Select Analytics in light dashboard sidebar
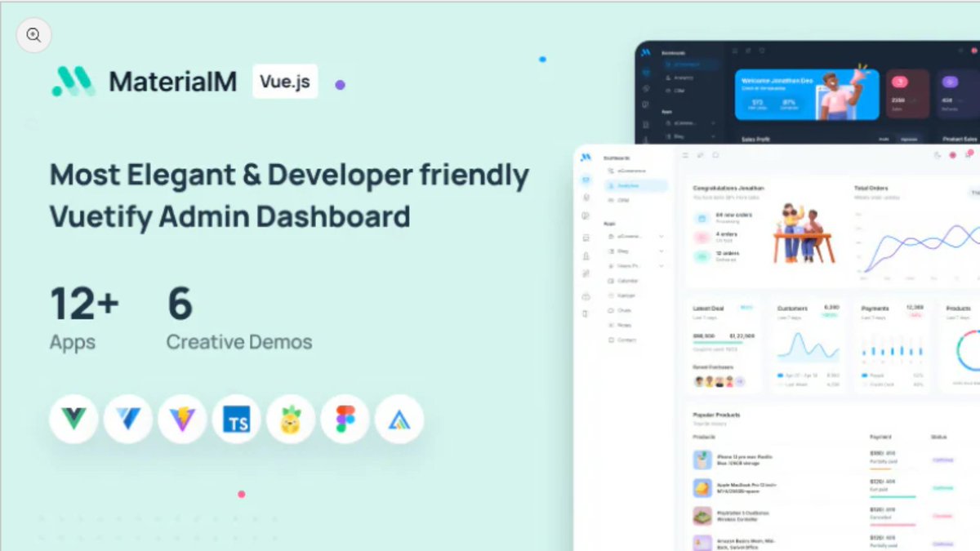The image size is (980, 551). (636, 186)
